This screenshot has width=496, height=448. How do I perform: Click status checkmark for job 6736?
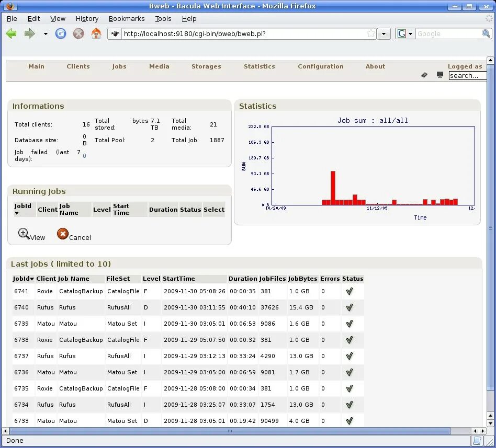point(349,372)
